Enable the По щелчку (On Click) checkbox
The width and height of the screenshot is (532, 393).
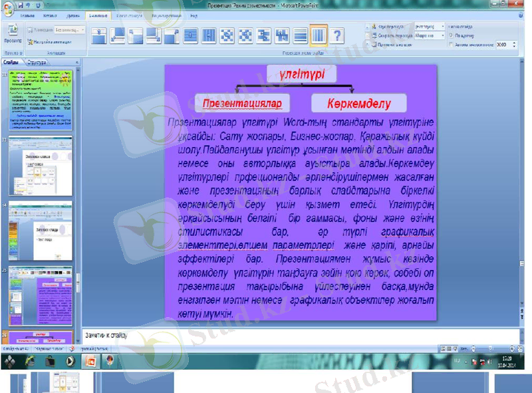[450, 35]
